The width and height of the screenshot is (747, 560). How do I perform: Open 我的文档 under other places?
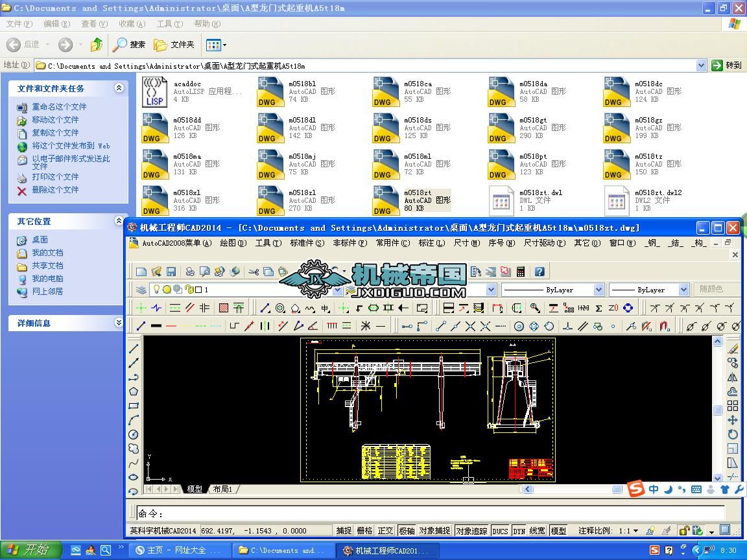[47, 253]
